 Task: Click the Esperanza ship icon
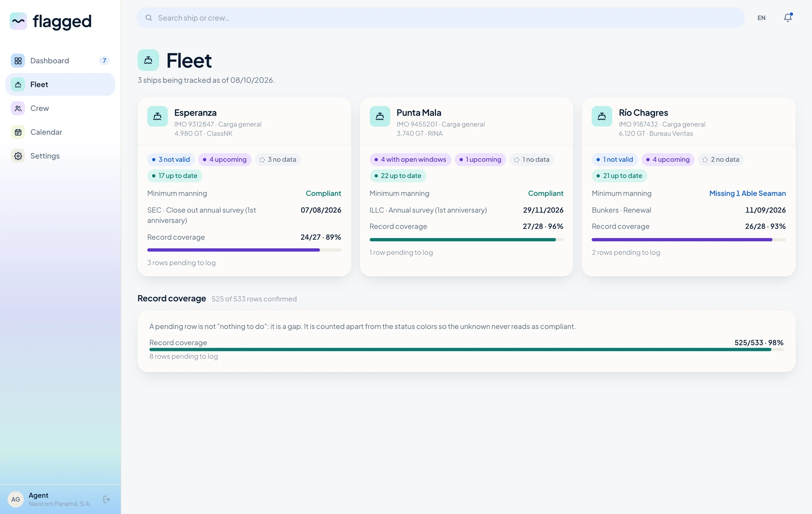point(158,116)
